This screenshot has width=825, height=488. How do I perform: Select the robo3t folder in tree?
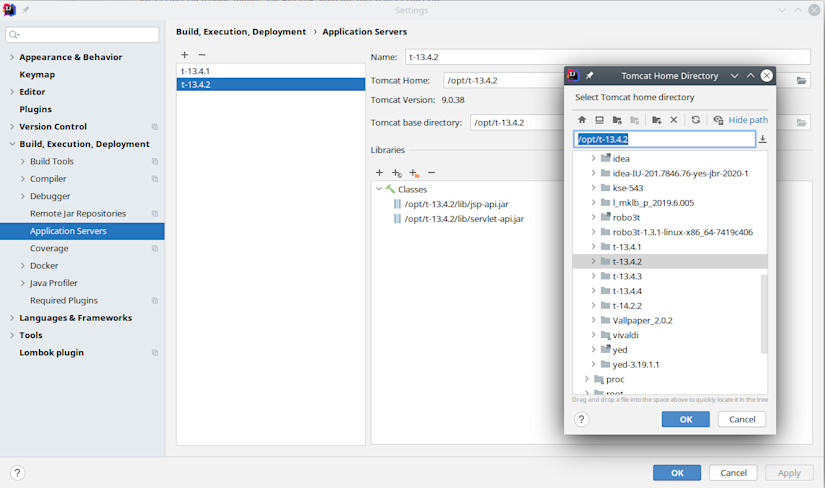point(626,217)
